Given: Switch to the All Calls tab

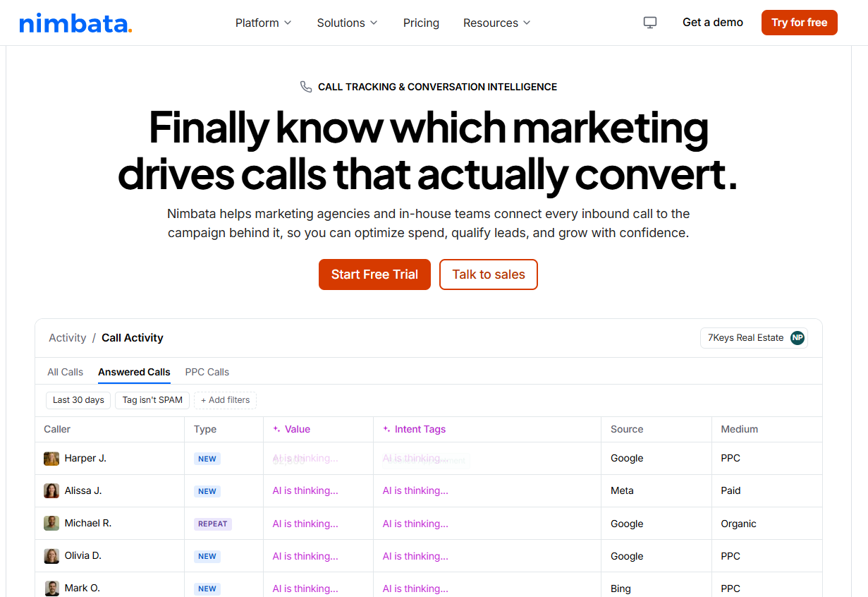Looking at the screenshot, I should pyautogui.click(x=65, y=372).
